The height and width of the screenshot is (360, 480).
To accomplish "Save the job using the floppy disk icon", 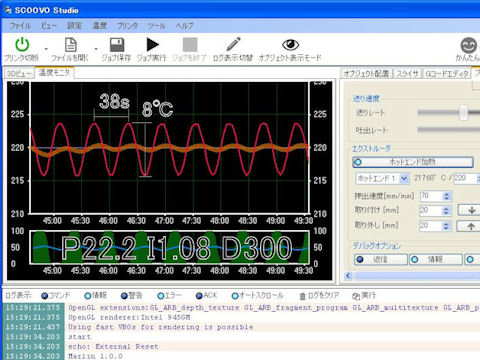I will [117, 45].
